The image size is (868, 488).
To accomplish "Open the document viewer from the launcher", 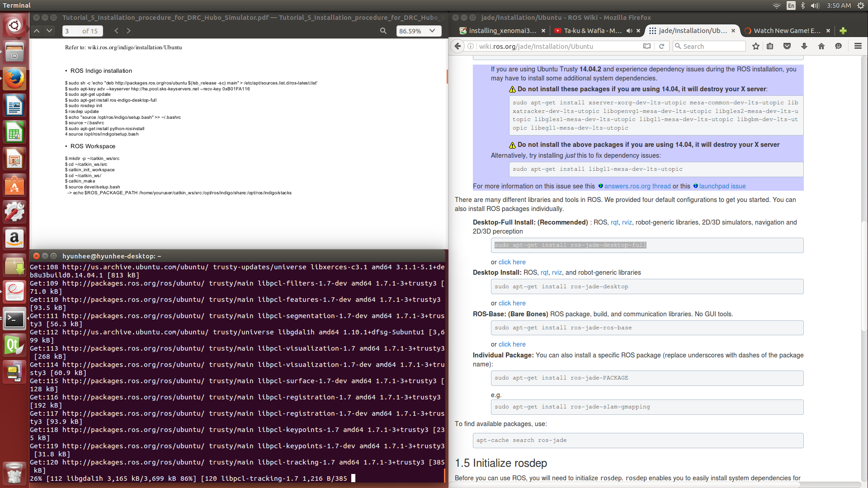I will (x=14, y=292).
